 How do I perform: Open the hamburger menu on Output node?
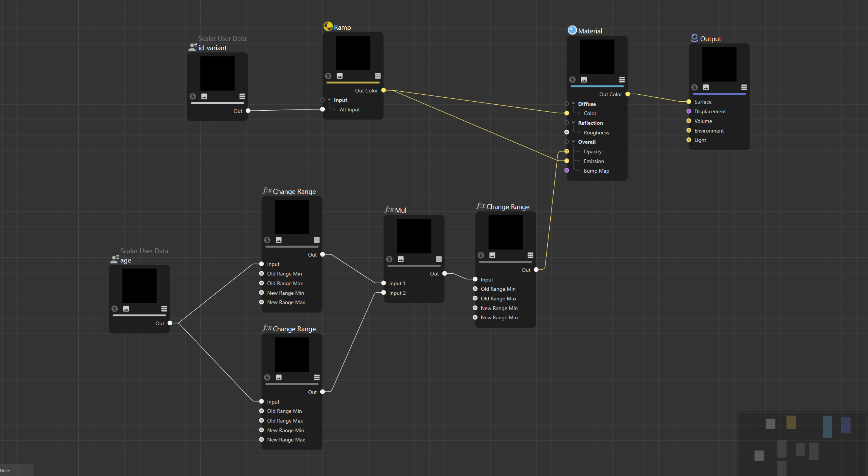coord(744,87)
